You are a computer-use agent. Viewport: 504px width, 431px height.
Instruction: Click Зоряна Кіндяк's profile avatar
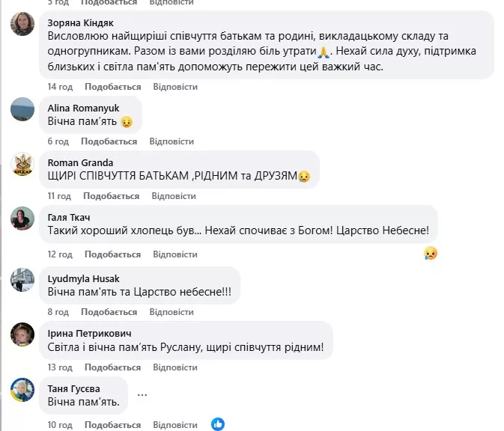22,24
